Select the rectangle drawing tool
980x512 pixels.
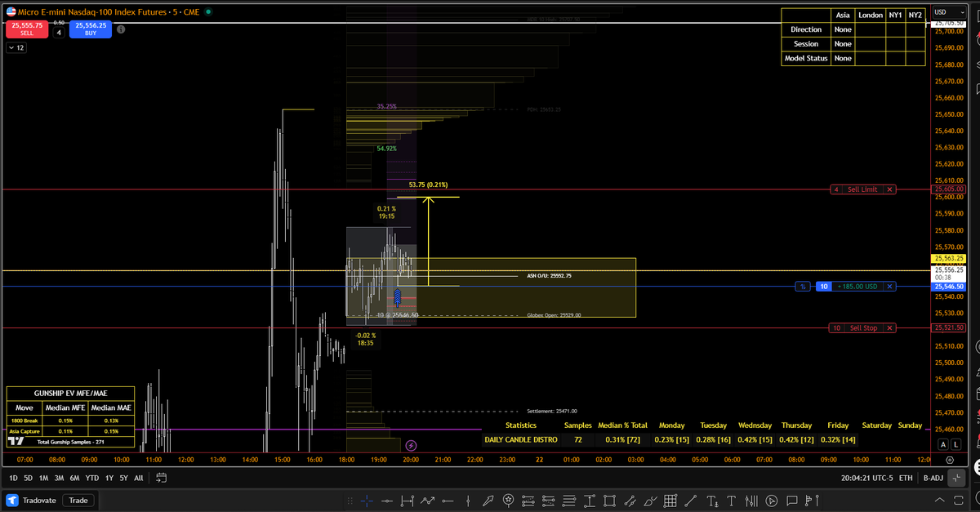609,501
